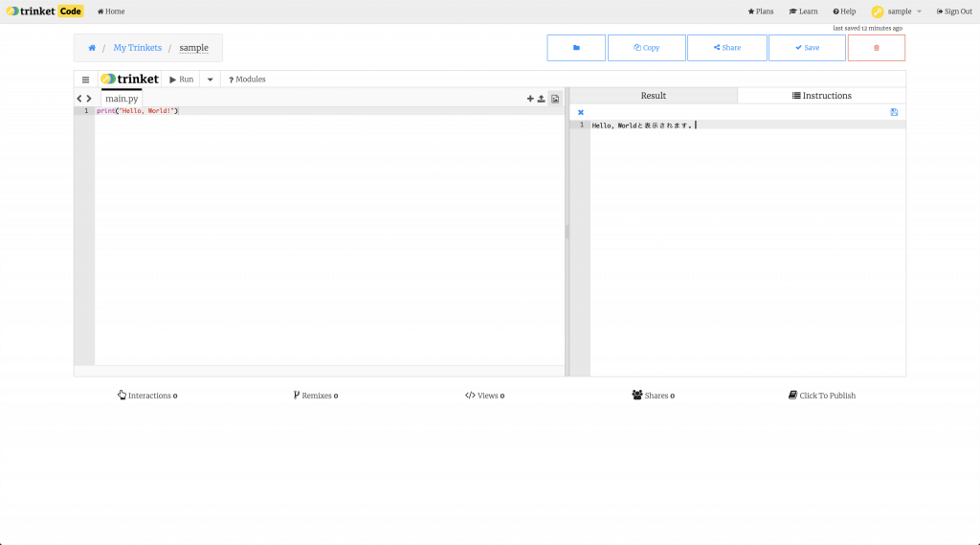The width and height of the screenshot is (980, 545).
Task: Click the Sign Out link
Action: click(954, 11)
